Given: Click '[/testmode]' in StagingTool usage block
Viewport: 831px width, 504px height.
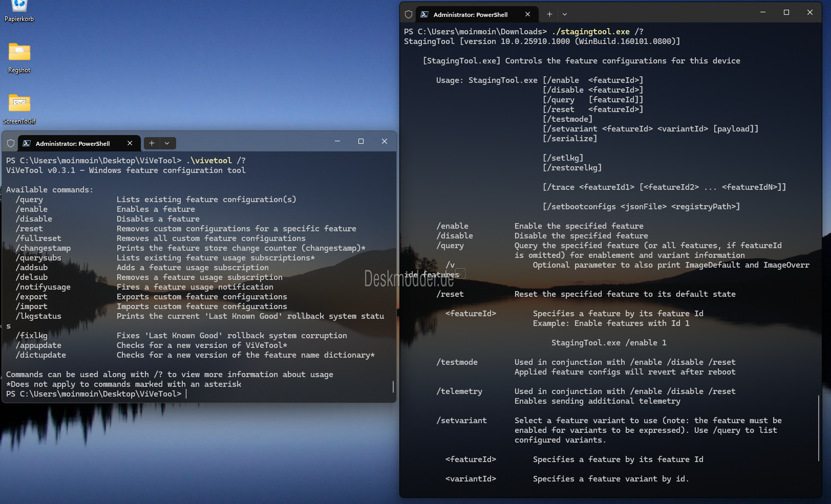Looking at the screenshot, I should [568, 119].
